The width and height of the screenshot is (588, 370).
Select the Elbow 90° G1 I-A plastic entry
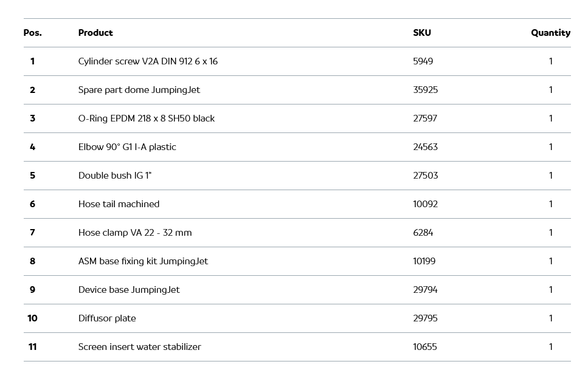tap(127, 147)
